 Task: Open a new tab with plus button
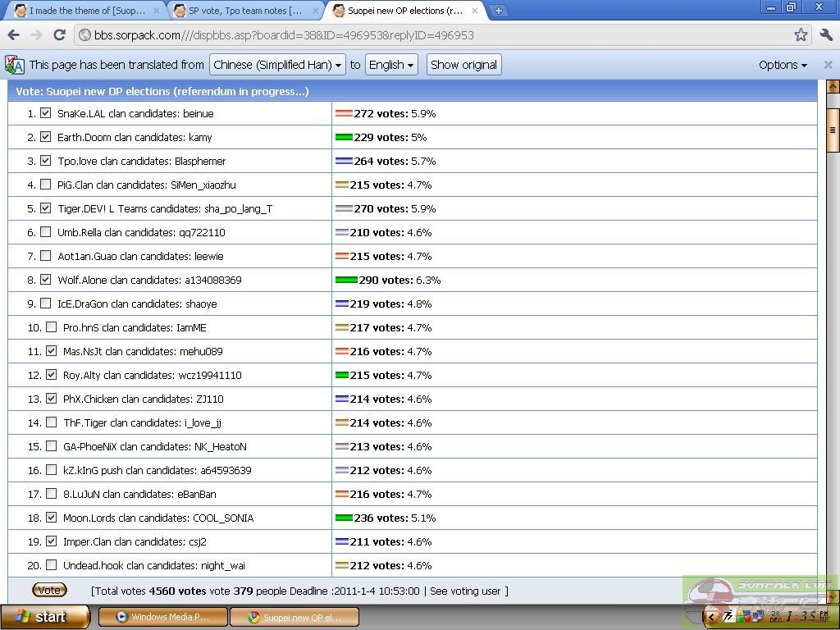(x=498, y=11)
